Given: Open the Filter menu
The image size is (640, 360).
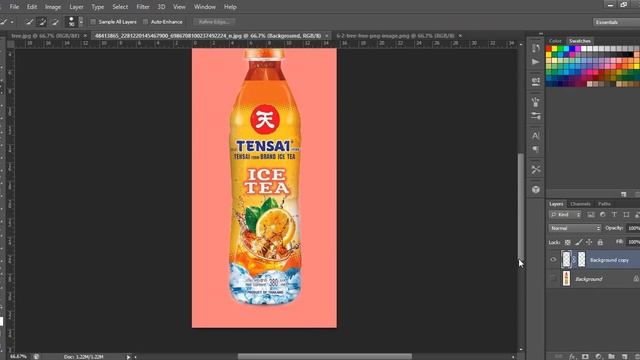Looking at the screenshot, I should click(x=143, y=7).
